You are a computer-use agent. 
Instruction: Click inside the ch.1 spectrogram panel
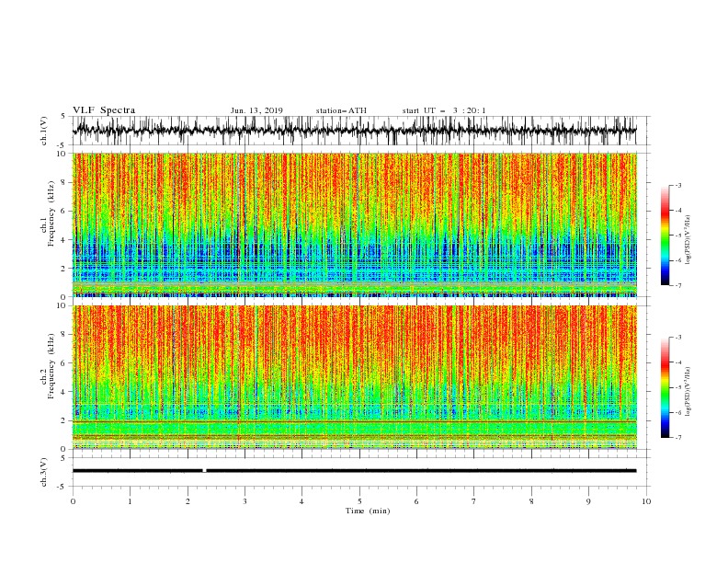[x=354, y=224]
